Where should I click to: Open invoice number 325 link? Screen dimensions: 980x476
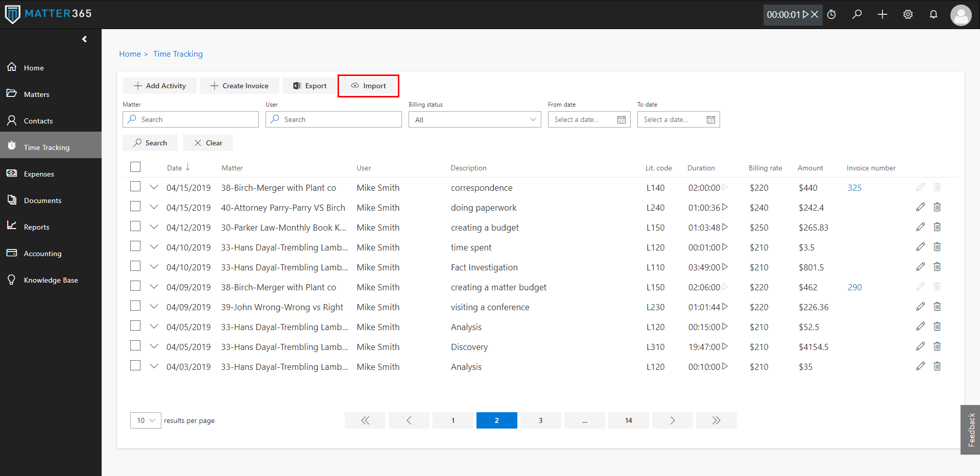coord(854,188)
